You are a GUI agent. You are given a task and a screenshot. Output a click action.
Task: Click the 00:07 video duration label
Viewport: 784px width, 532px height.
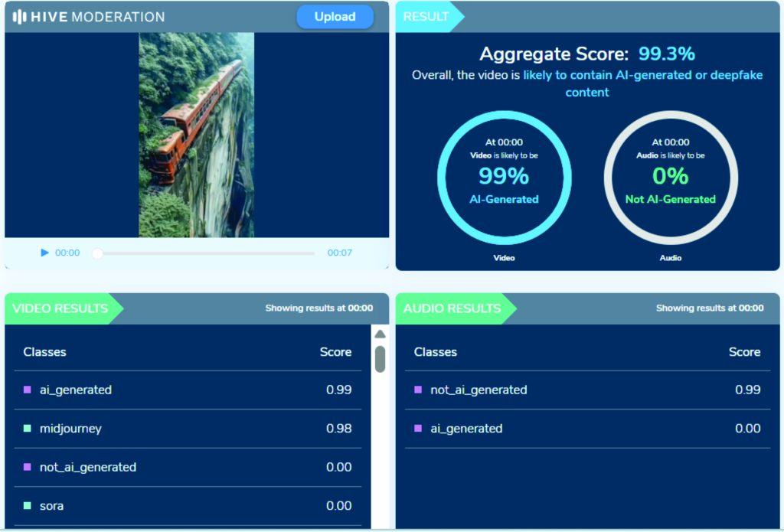[x=339, y=253]
